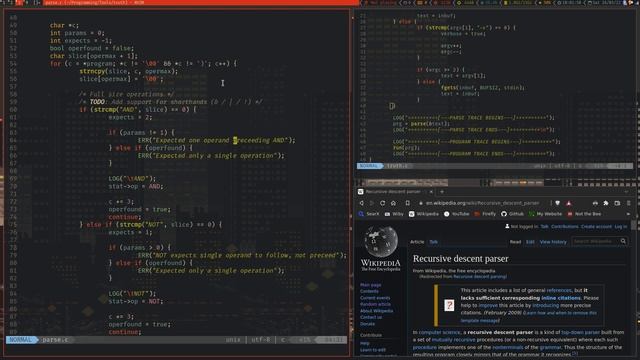Open the Donate sidebar link
Viewport: 640px width, 360px height.
click(367, 324)
